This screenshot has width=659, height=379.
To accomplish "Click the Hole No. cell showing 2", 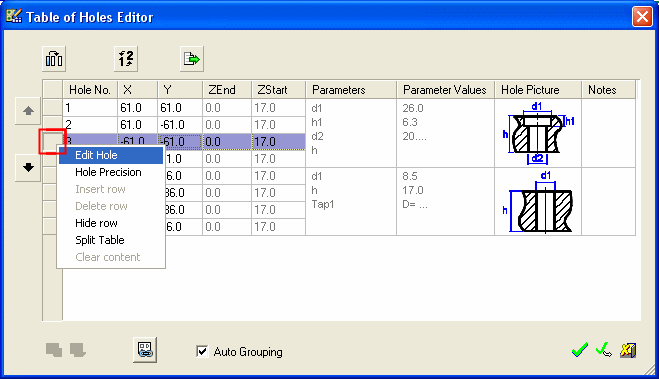I will (90, 125).
